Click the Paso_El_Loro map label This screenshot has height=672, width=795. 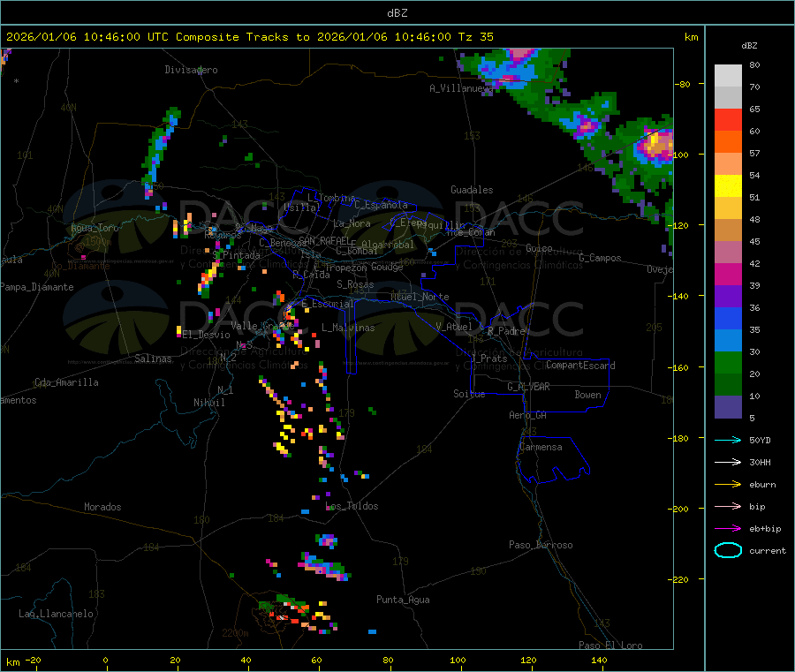click(x=610, y=646)
